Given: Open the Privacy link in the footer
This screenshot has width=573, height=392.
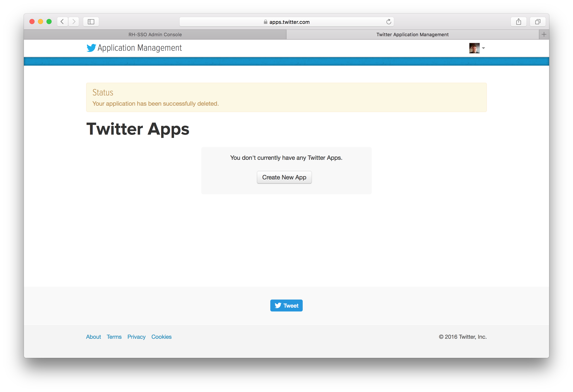Looking at the screenshot, I should [136, 337].
